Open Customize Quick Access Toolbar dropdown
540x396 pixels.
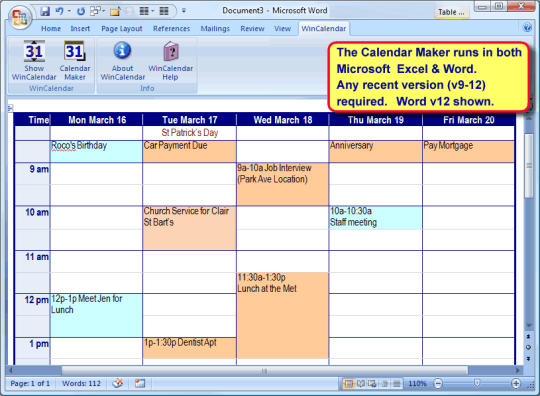[x=184, y=11]
